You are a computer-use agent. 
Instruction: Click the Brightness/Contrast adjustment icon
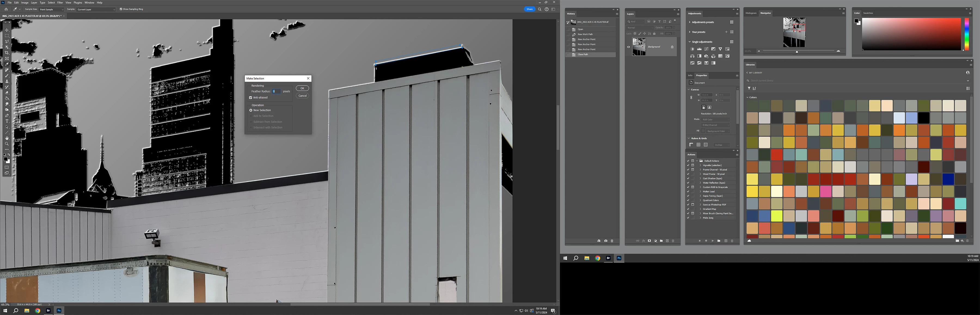pos(692,49)
